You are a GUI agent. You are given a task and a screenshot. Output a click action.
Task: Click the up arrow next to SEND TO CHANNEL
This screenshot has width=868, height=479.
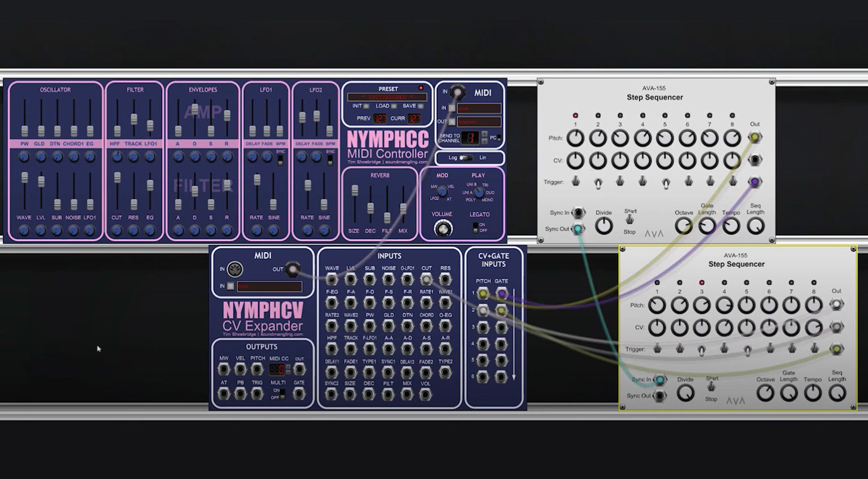(484, 134)
